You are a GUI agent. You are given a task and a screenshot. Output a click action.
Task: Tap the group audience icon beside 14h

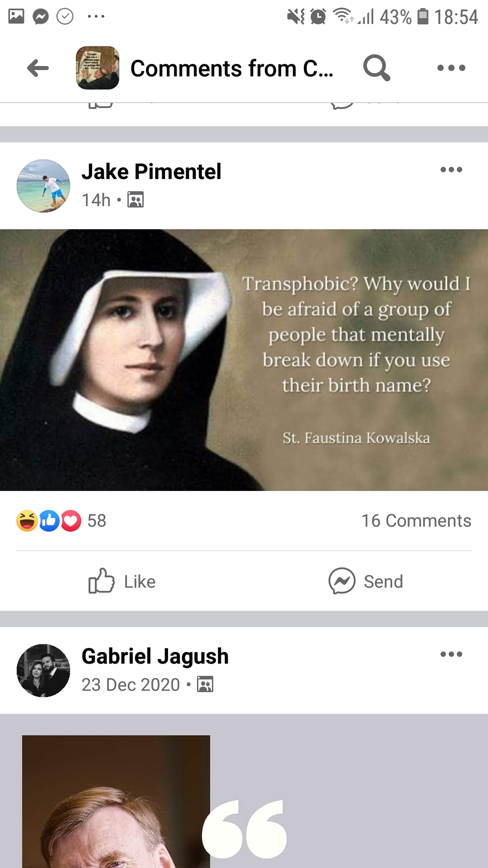[136, 199]
